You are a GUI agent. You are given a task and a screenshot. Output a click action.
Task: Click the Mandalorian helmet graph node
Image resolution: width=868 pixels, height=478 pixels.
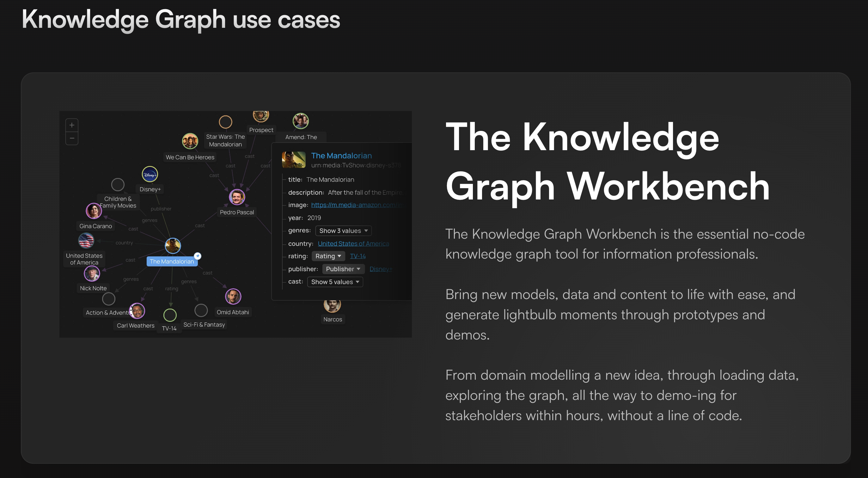(x=173, y=246)
